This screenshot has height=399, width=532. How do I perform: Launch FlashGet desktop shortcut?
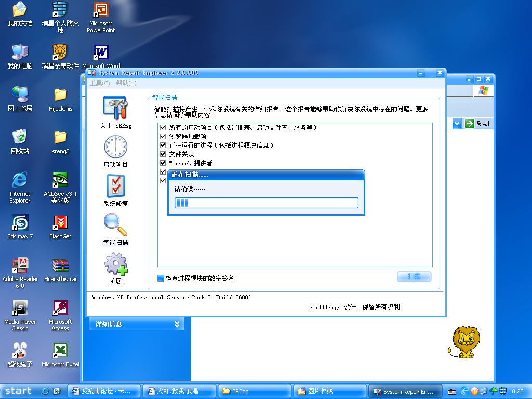(x=60, y=227)
